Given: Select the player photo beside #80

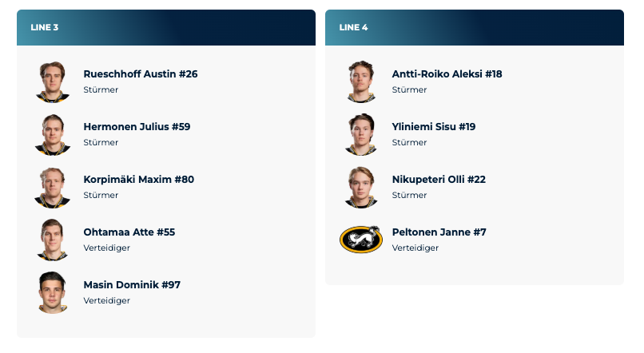Looking at the screenshot, I should coord(52,187).
